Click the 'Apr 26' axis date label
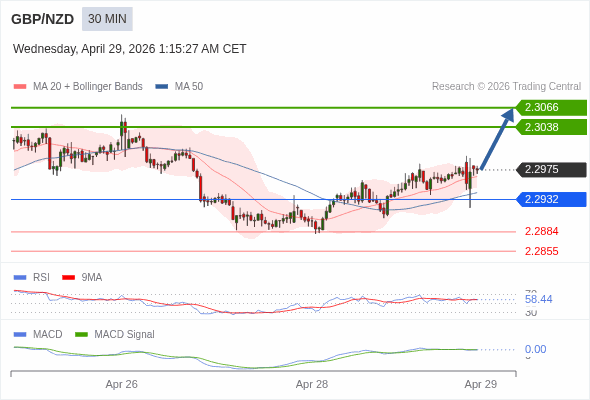The height and width of the screenshot is (400, 590). (x=122, y=384)
